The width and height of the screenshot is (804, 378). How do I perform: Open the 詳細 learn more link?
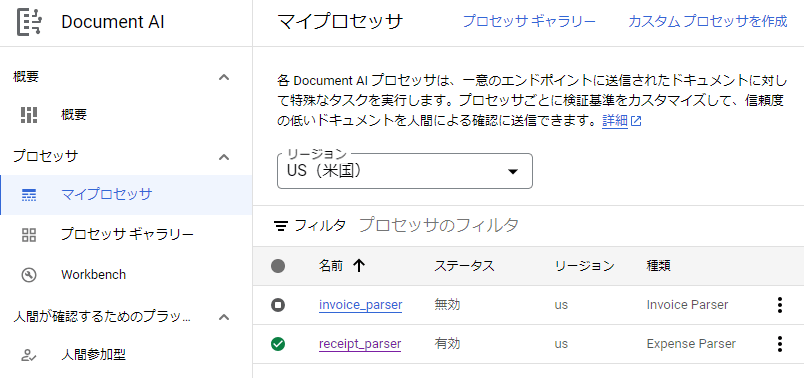tap(615, 122)
